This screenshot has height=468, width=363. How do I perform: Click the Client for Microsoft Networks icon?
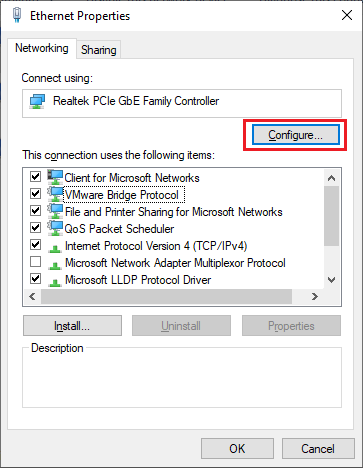(55, 177)
